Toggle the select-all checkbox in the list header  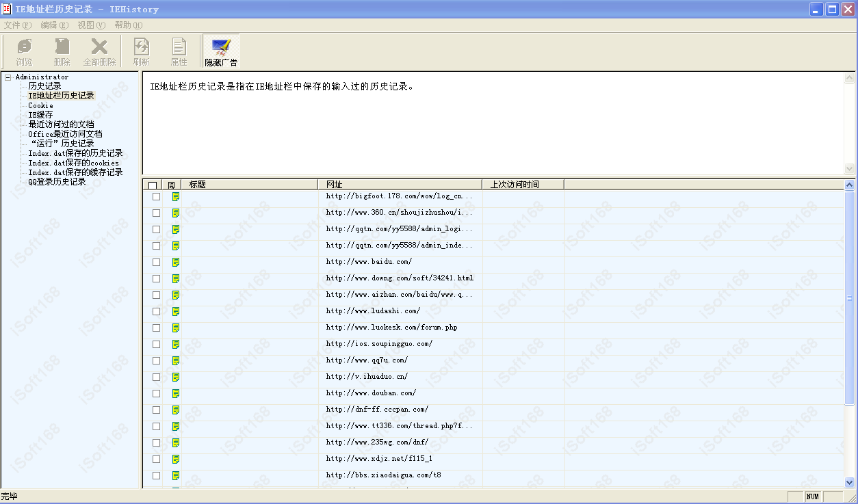(x=153, y=185)
